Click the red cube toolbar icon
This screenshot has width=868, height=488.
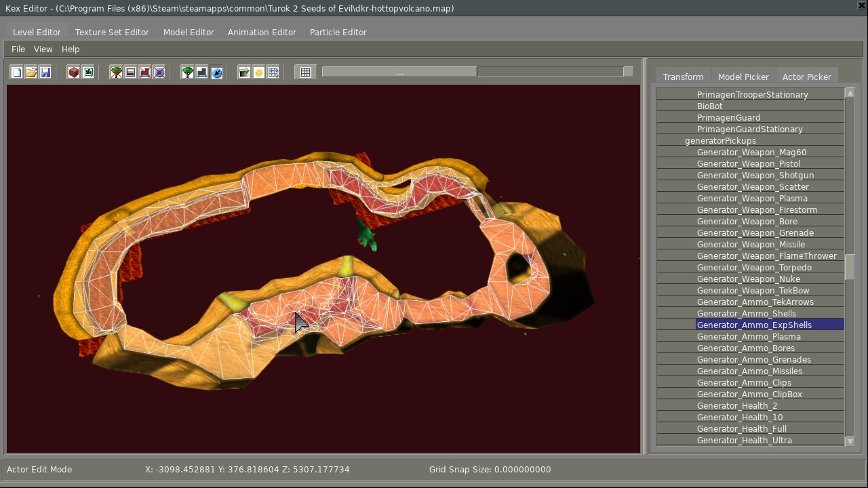point(74,73)
